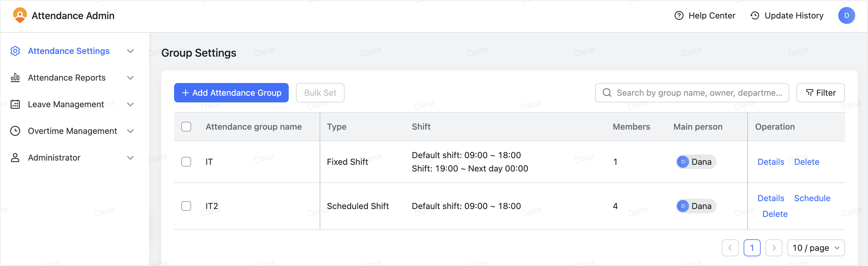
Task: Click the Administrator person icon
Action: click(15, 158)
